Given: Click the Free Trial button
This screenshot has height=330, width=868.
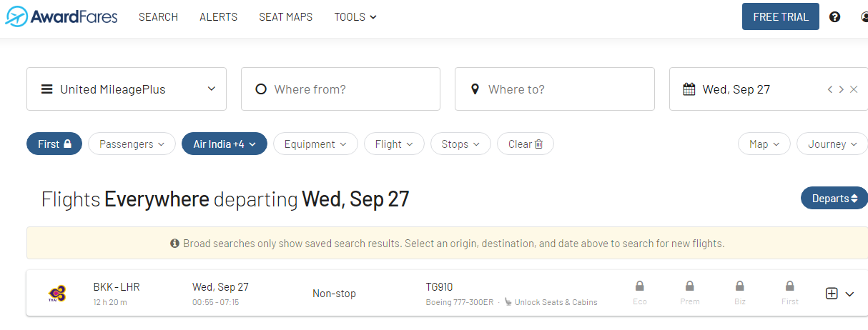Looking at the screenshot, I should [780, 17].
